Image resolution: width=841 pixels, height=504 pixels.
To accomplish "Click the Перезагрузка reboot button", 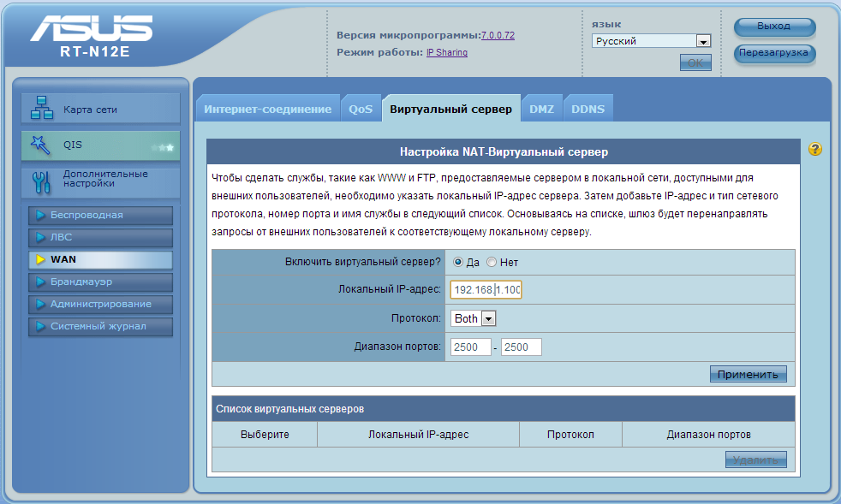I will pos(773,53).
